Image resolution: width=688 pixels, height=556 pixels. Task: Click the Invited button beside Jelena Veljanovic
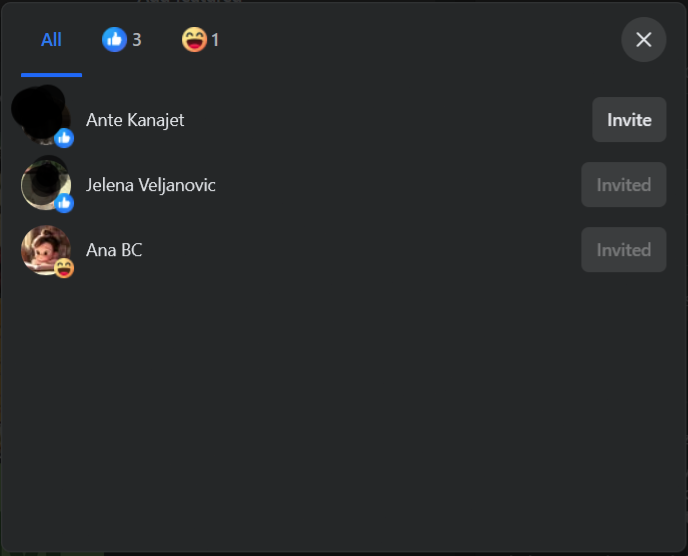(624, 185)
